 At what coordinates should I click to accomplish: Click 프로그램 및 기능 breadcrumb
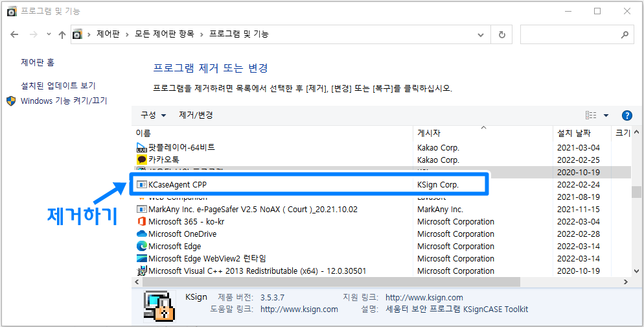(x=238, y=34)
